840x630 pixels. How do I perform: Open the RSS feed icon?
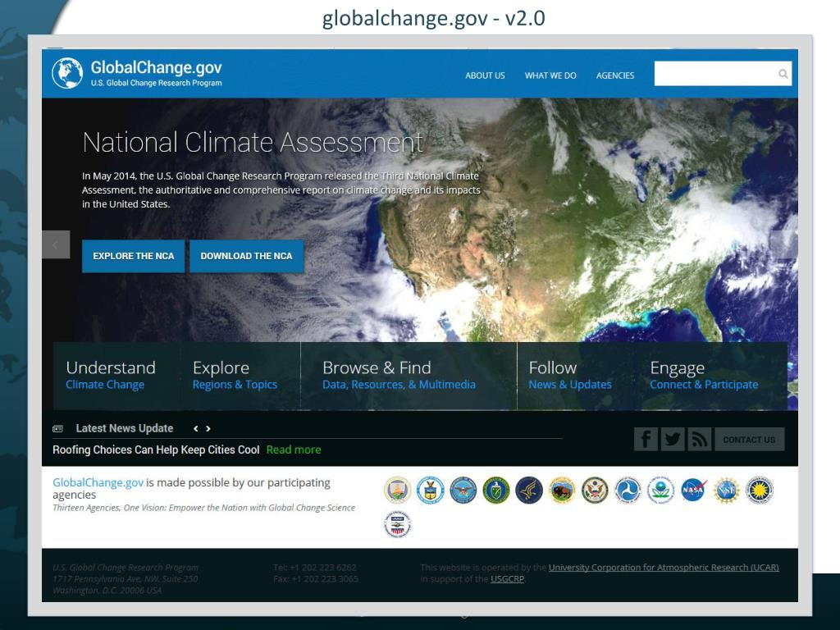(x=699, y=440)
